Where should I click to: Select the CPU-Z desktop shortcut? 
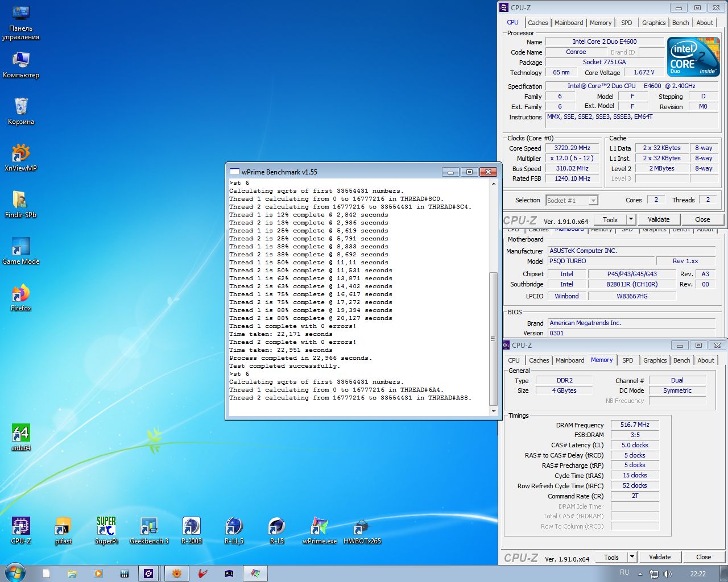pos(21,531)
